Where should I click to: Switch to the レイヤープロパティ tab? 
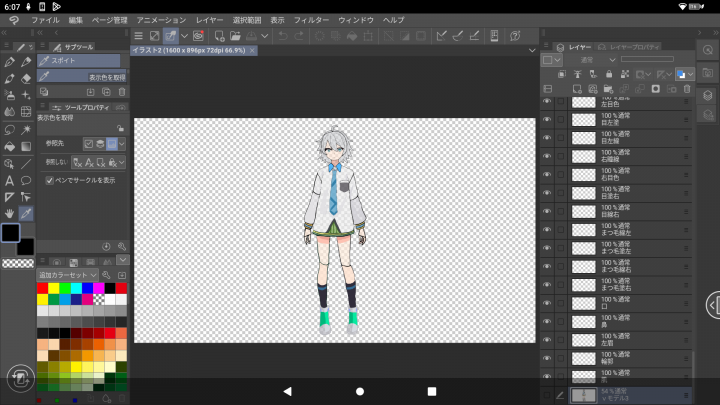(628, 47)
